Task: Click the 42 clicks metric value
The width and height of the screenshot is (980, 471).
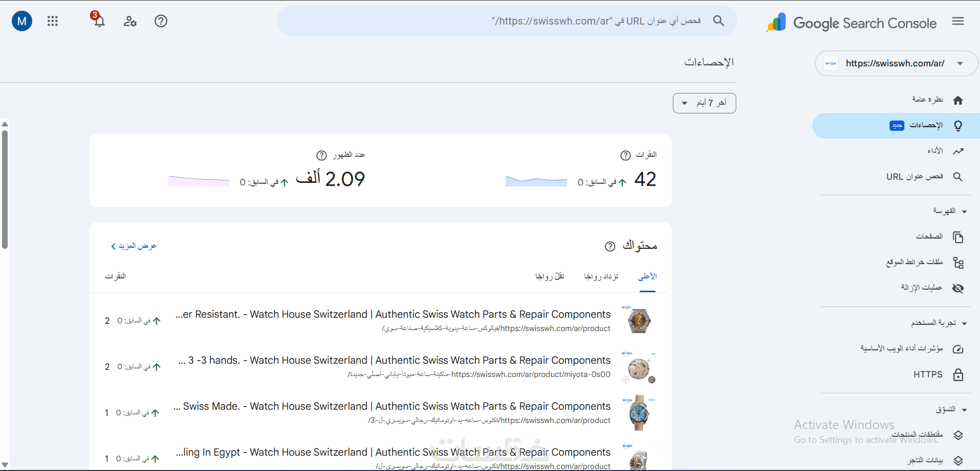Action: tap(645, 179)
